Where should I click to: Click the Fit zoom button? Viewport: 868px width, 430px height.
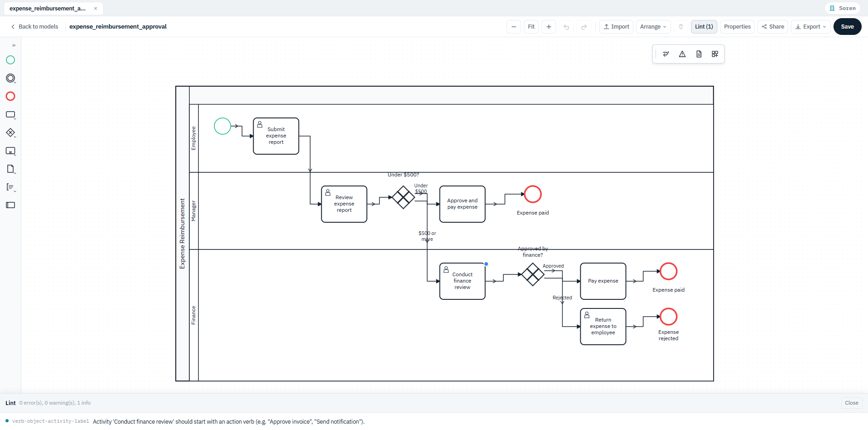[x=531, y=27]
